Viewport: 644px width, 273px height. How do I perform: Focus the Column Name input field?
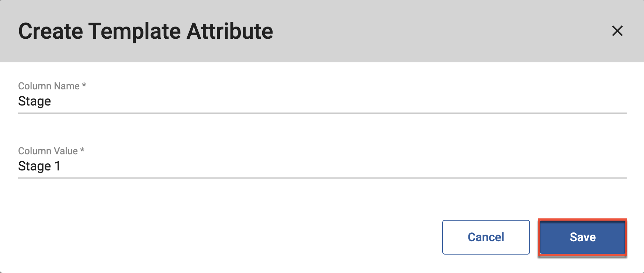coord(322,101)
